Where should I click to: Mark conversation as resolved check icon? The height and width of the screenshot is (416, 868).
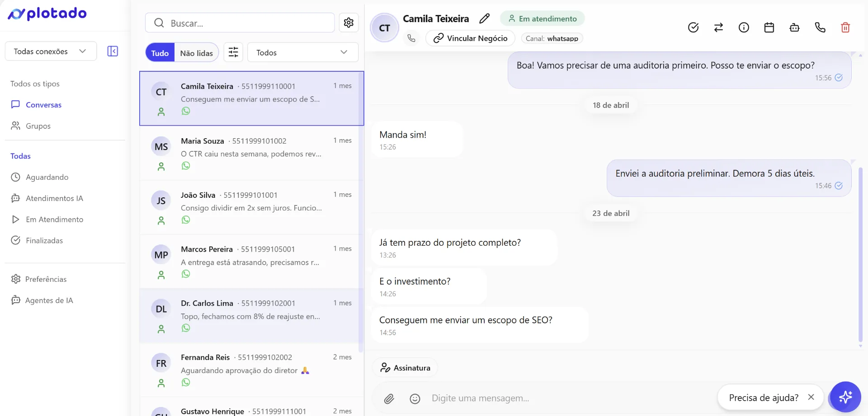(693, 28)
